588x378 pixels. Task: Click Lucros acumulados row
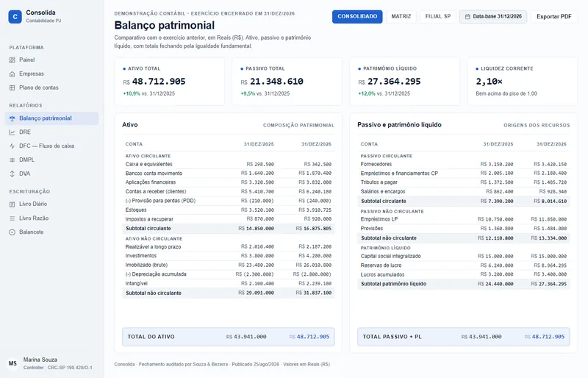pyautogui.click(x=464, y=275)
